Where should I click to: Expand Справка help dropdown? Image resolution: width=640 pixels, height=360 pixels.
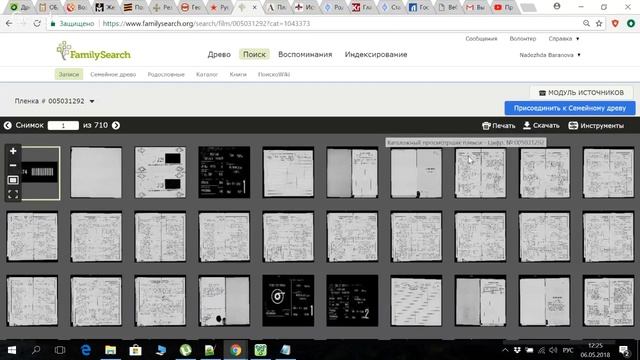(x=564, y=38)
